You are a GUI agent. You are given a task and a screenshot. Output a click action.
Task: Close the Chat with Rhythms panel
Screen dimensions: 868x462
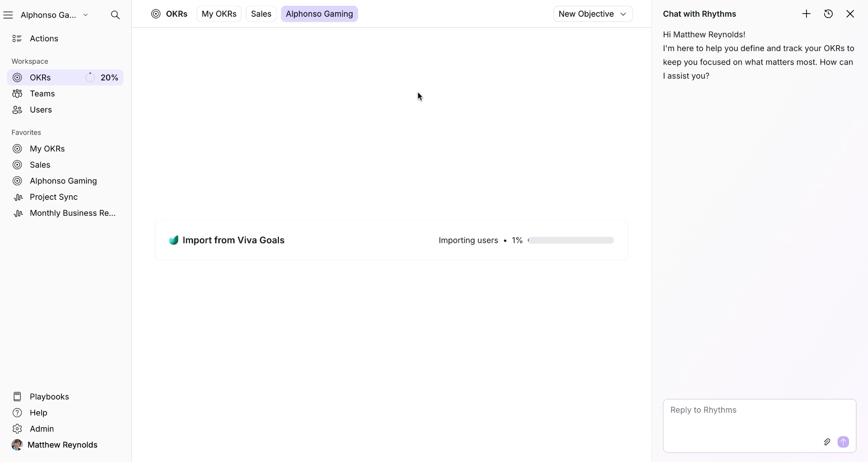[x=850, y=14]
